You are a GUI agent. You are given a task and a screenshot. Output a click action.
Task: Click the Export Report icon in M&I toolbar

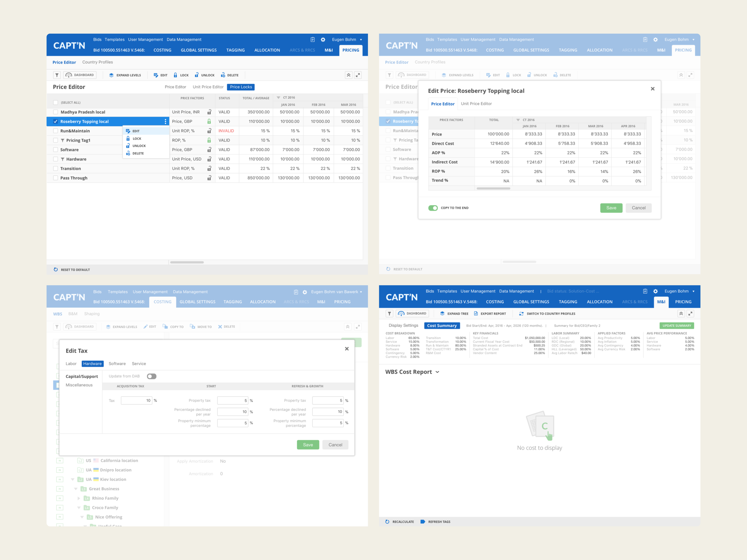coord(476,314)
